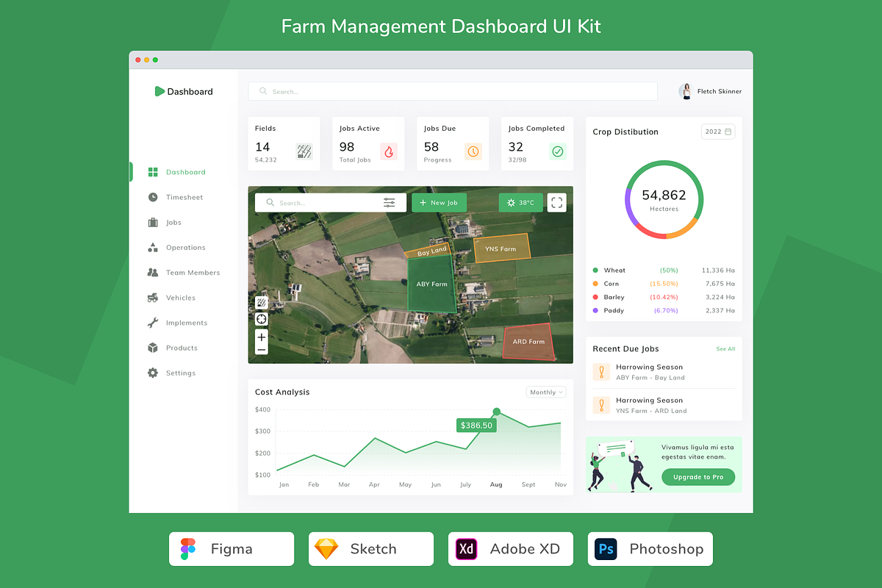
Task: Select the ARD Farm field on map
Action: click(x=528, y=342)
